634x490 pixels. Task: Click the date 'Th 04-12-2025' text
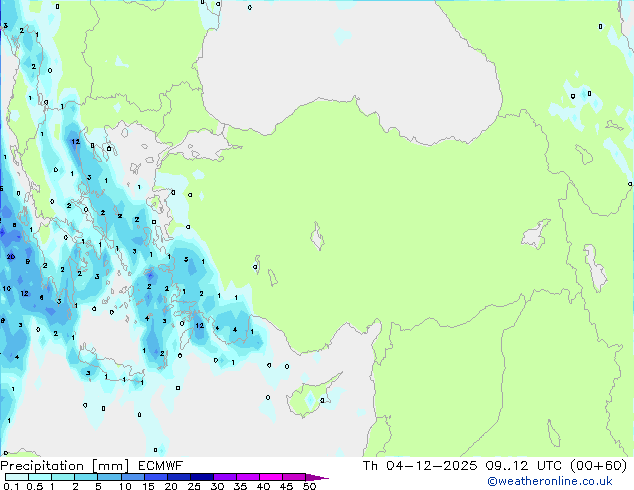click(x=420, y=466)
